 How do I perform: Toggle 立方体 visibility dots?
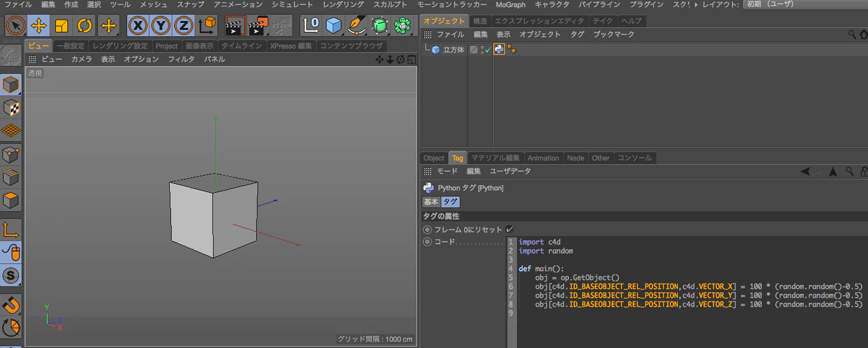pyautogui.click(x=482, y=50)
